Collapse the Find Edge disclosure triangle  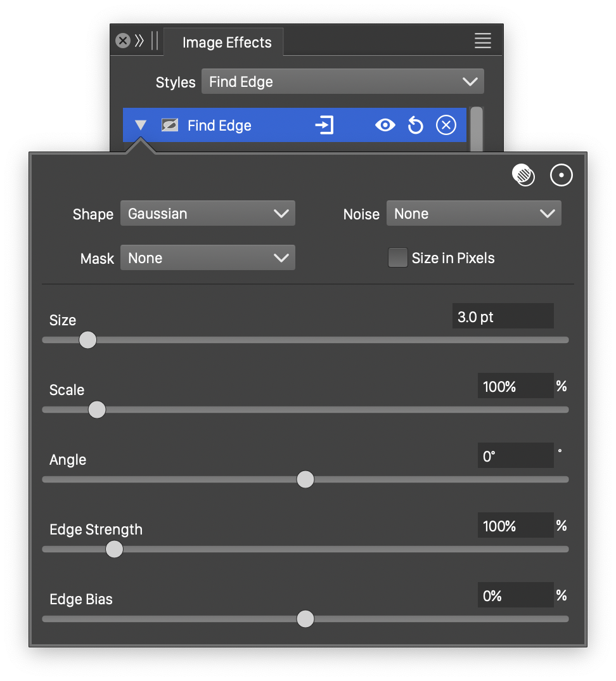141,126
